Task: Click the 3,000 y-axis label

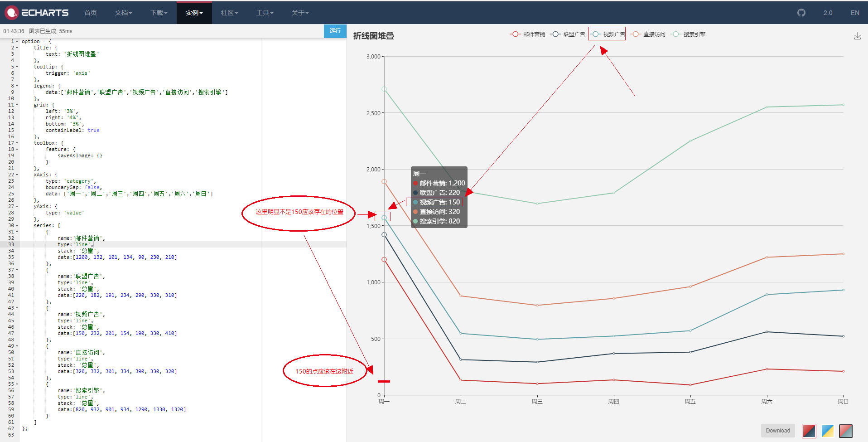Action: point(373,57)
